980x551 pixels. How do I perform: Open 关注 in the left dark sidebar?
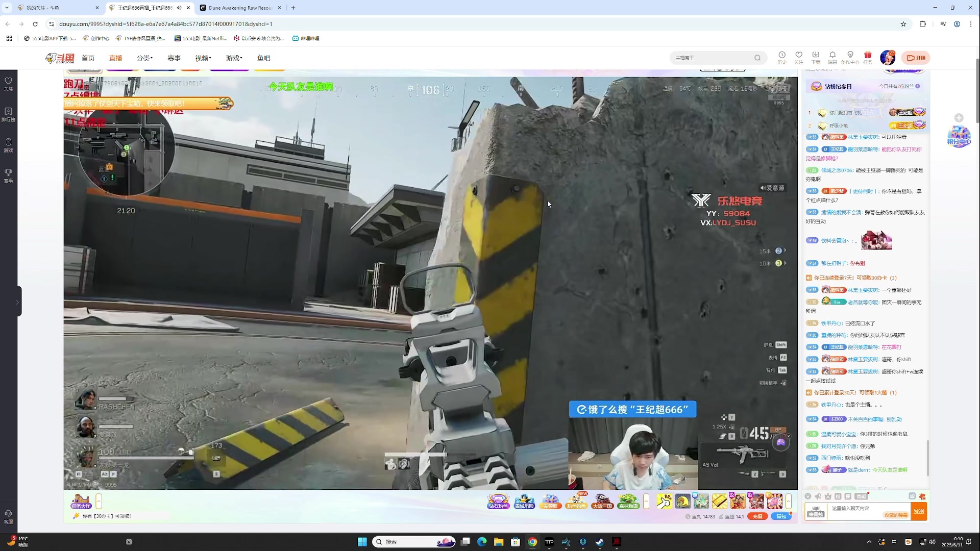click(9, 84)
